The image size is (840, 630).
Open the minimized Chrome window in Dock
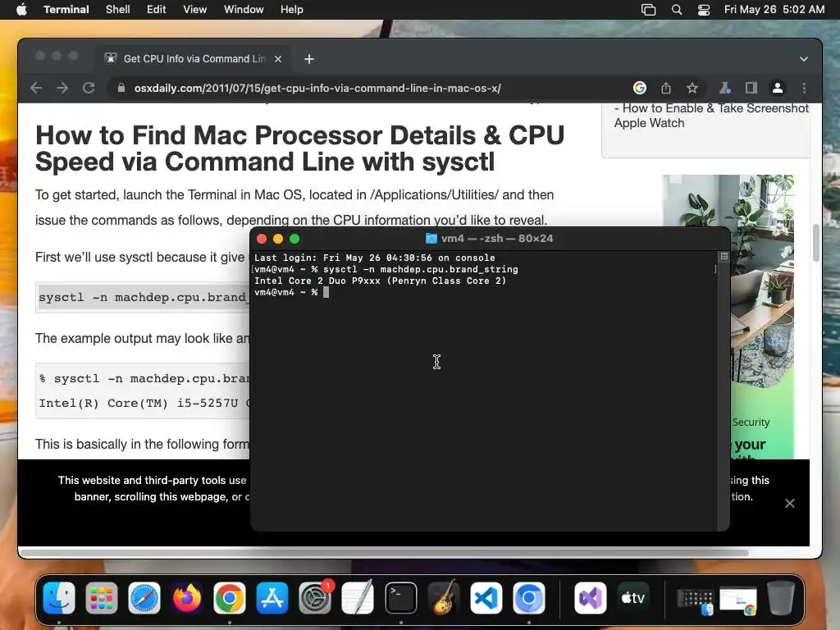point(739,600)
